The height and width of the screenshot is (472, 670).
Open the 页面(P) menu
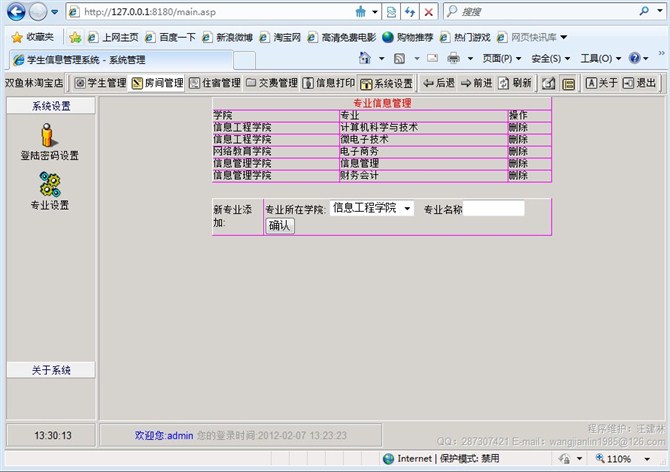coord(502,59)
